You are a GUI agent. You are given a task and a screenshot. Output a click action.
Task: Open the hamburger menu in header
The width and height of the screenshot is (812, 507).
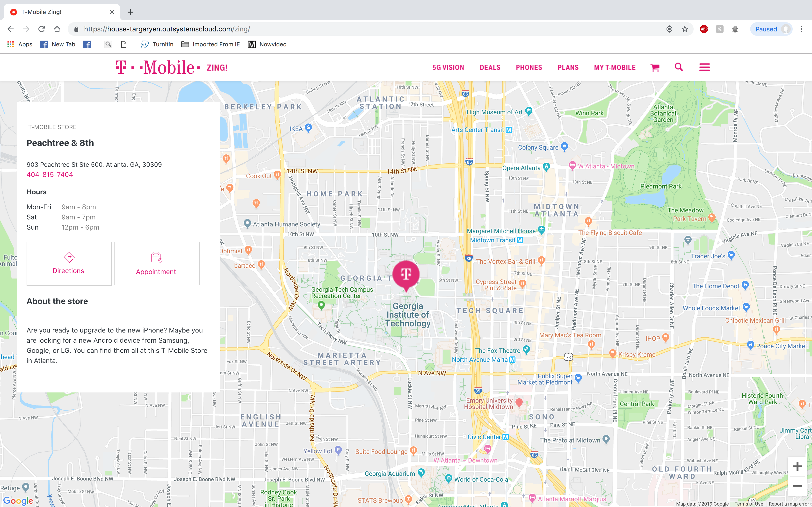click(x=704, y=67)
